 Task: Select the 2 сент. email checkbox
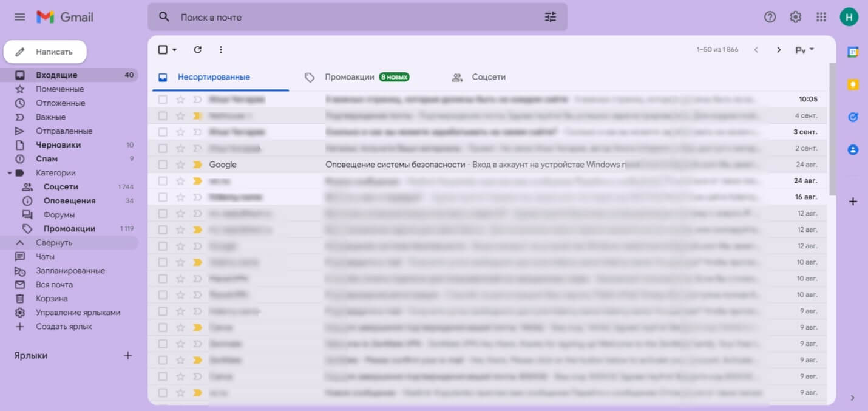[x=163, y=148]
